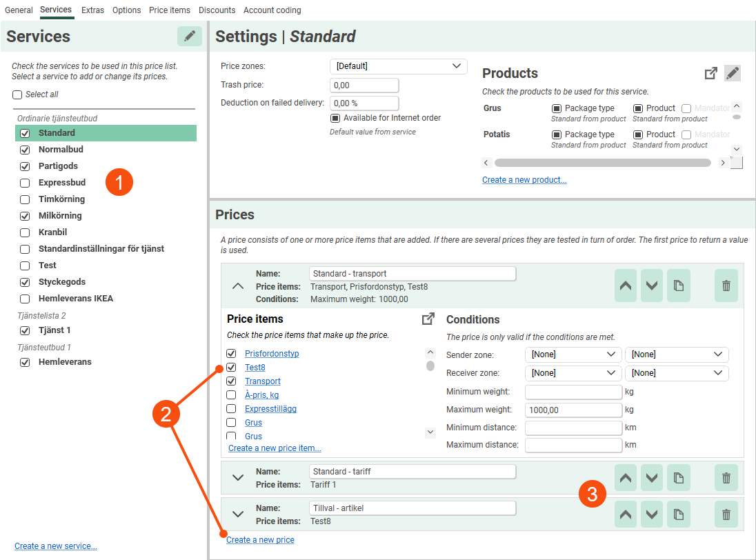Check the Expresstillägg price item
The height and width of the screenshot is (560, 756).
coord(231,409)
